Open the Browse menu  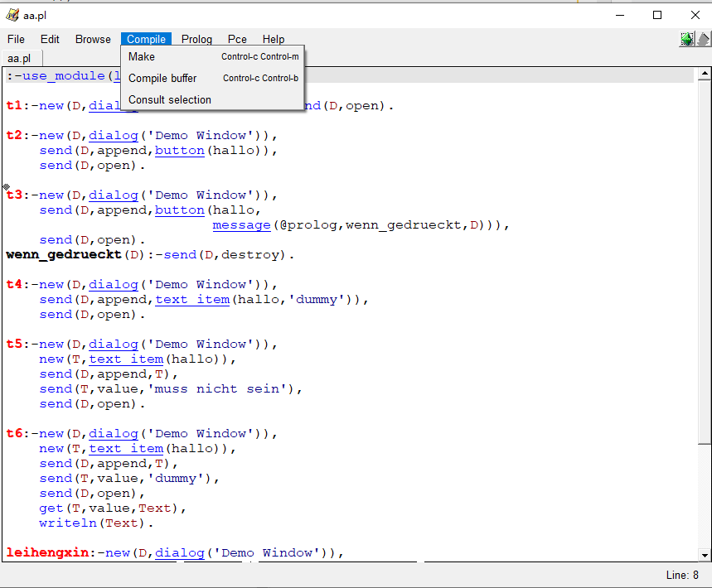pyautogui.click(x=93, y=39)
